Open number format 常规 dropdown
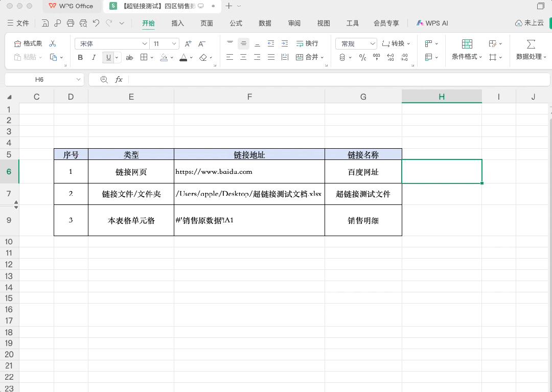This screenshot has width=552, height=392. click(x=373, y=43)
